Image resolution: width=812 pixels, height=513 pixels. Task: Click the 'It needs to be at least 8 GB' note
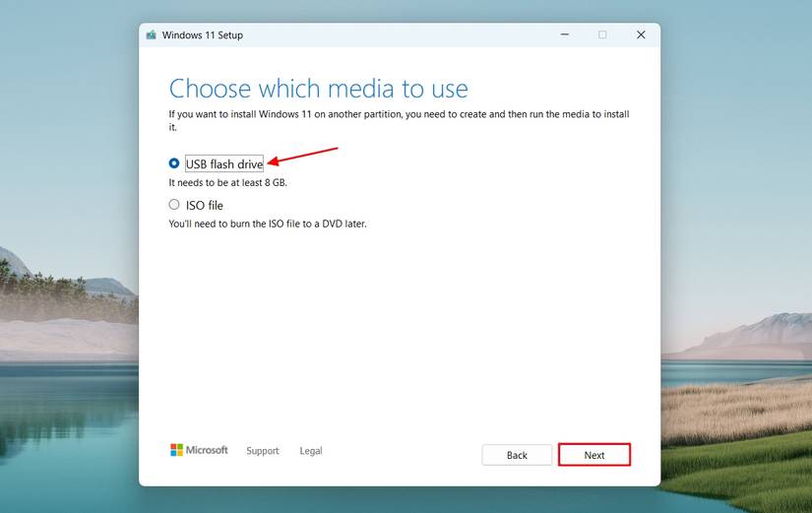pos(228,182)
